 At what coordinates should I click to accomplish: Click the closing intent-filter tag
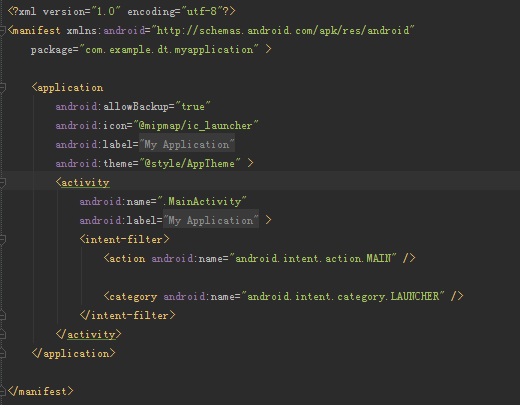tap(127, 316)
